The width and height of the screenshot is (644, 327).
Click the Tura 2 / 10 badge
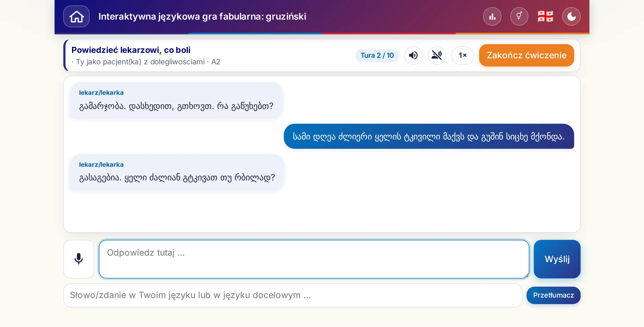(377, 55)
